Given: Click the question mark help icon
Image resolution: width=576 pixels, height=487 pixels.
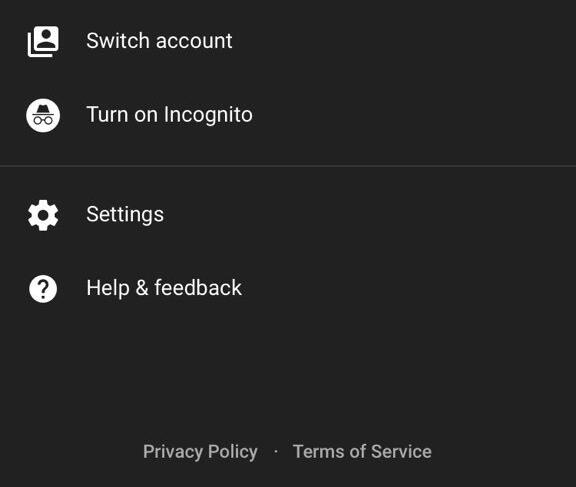Looking at the screenshot, I should (43, 289).
